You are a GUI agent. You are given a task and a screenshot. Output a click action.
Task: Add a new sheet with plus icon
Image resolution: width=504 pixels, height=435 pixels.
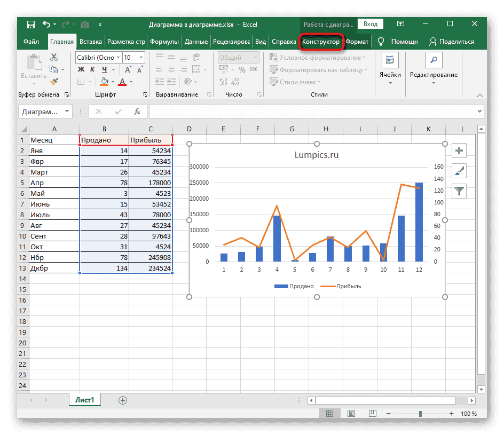(123, 400)
